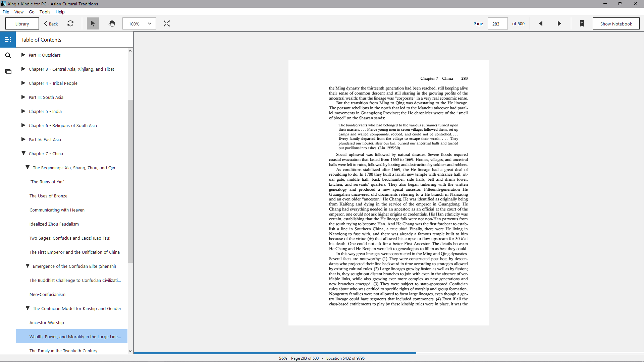The height and width of the screenshot is (362, 644).
Task: Open the Help menu
Action: (60, 12)
